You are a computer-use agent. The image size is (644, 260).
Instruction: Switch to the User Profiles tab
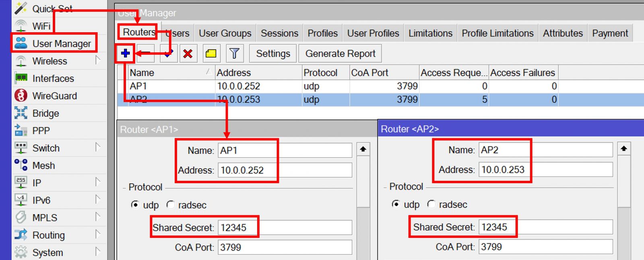[x=373, y=33]
